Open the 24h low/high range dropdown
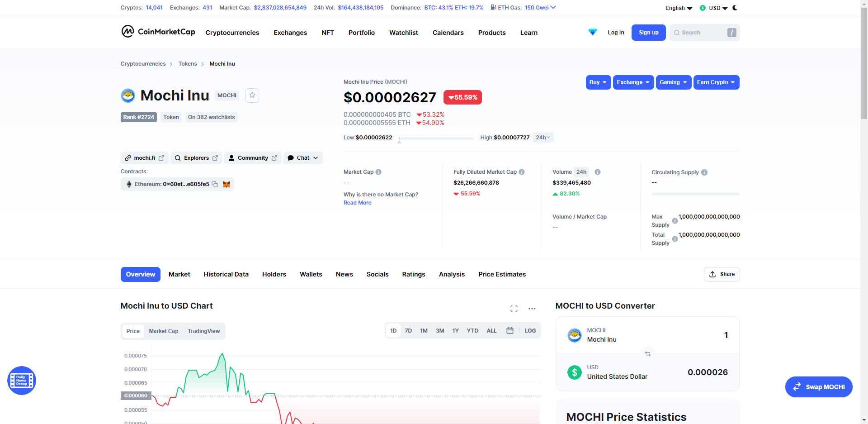Image resolution: width=868 pixels, height=424 pixels. (543, 138)
